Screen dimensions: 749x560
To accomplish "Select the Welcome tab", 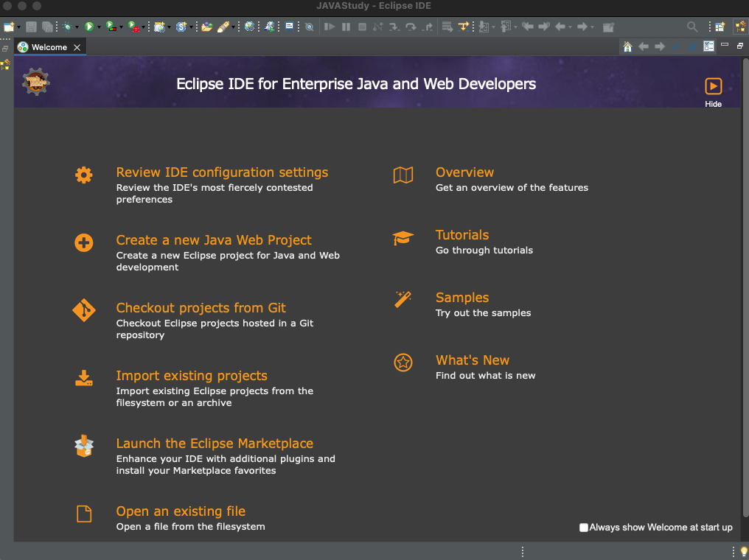I will (49, 47).
